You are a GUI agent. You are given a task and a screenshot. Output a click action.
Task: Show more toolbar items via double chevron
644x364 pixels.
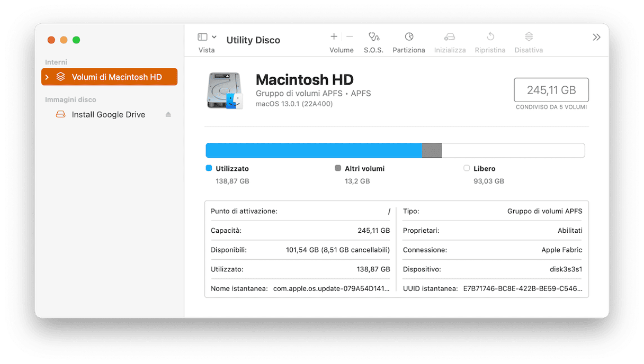tap(596, 37)
